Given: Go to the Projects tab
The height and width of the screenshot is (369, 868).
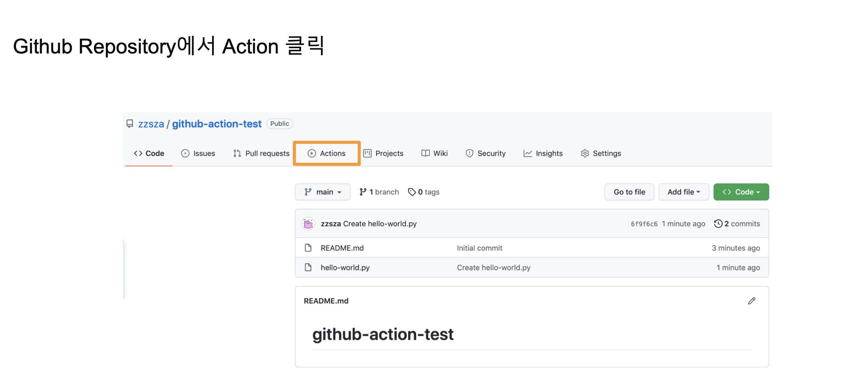Looking at the screenshot, I should tap(383, 153).
